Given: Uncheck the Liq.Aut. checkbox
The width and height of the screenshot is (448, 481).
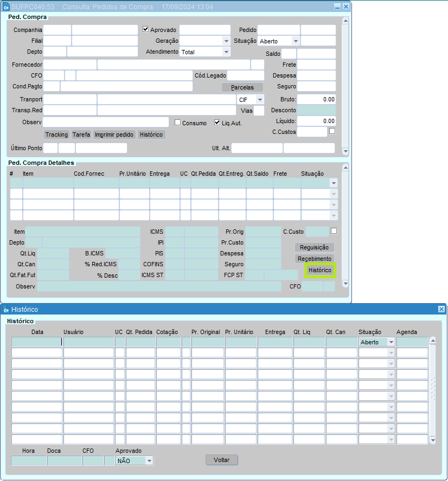Looking at the screenshot, I should tap(217, 123).
